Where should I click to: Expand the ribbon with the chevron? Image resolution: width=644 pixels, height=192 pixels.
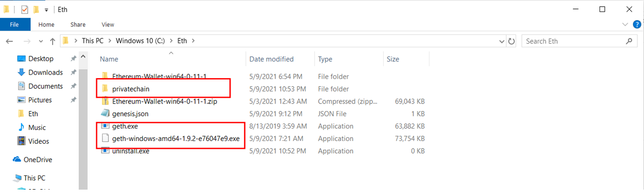click(x=625, y=24)
